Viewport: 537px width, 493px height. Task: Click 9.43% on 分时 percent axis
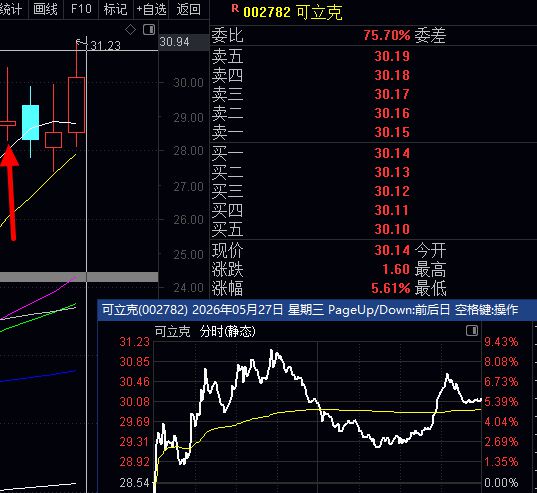coord(501,342)
